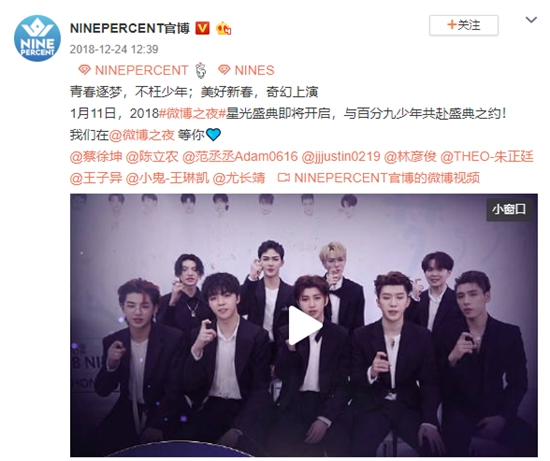This screenshot has height=461, width=550.
Task: Play the video with the center play button
Action: (x=304, y=325)
